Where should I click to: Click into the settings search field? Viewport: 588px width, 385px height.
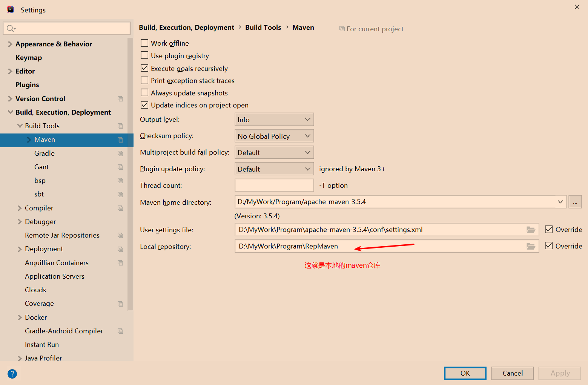pyautogui.click(x=67, y=28)
